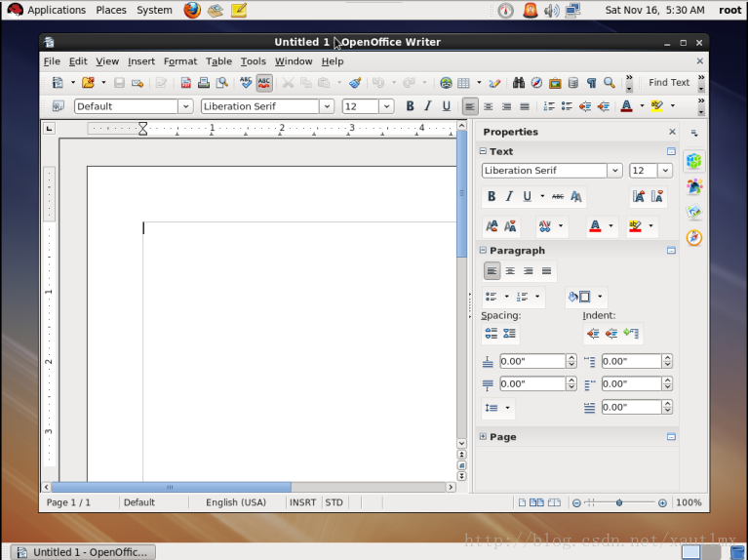Open the Gallery icon in toolbar
The image size is (748, 560).
pos(555,83)
